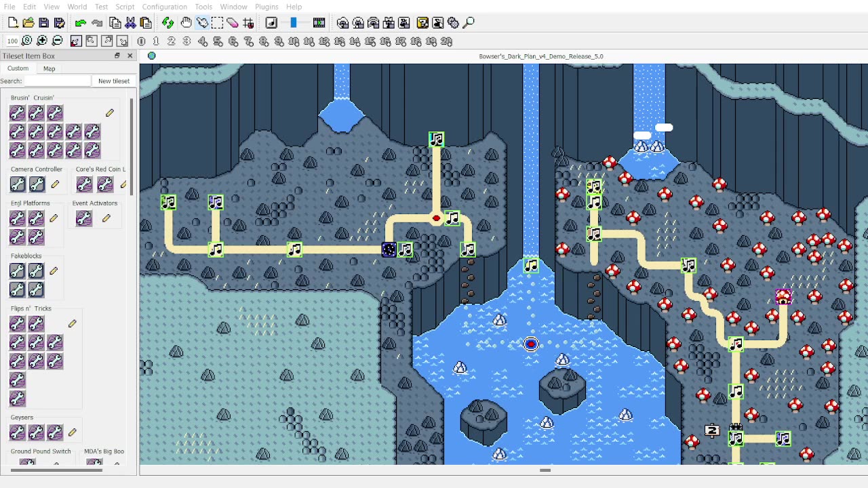Click the zoom value field showing 100

point(12,41)
